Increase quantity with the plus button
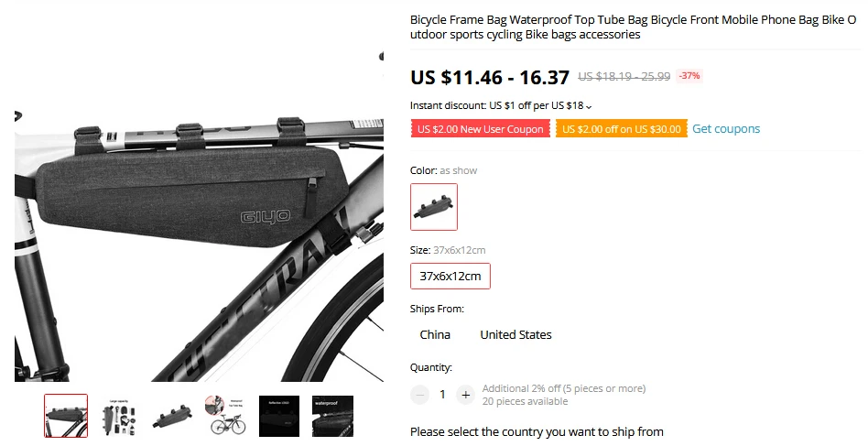This screenshot has width=868, height=446. pyautogui.click(x=465, y=395)
